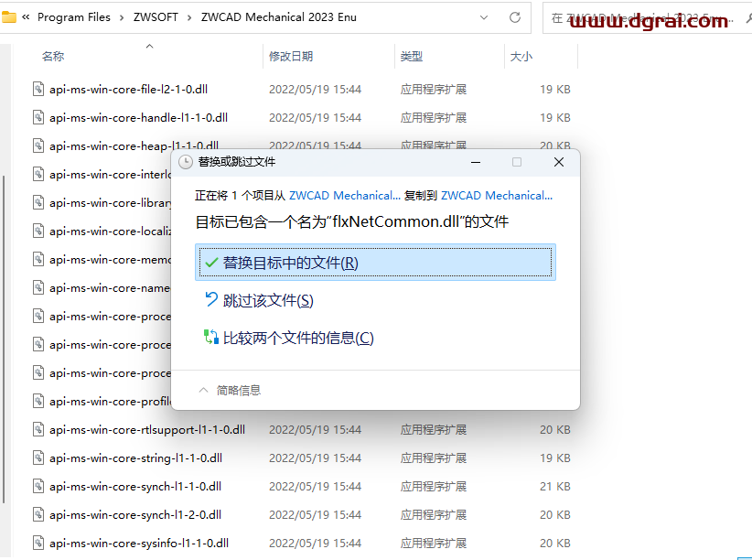Sort by 名称 column header

pyautogui.click(x=53, y=56)
